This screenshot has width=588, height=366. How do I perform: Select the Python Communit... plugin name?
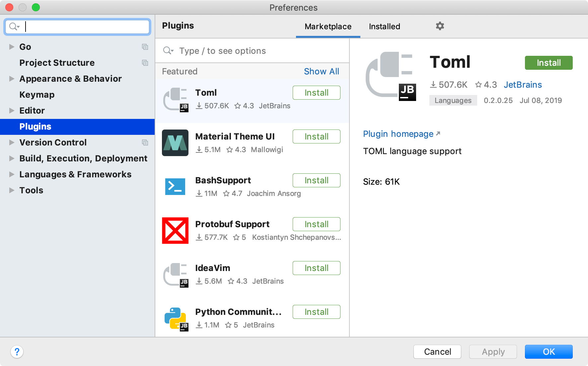tap(238, 312)
